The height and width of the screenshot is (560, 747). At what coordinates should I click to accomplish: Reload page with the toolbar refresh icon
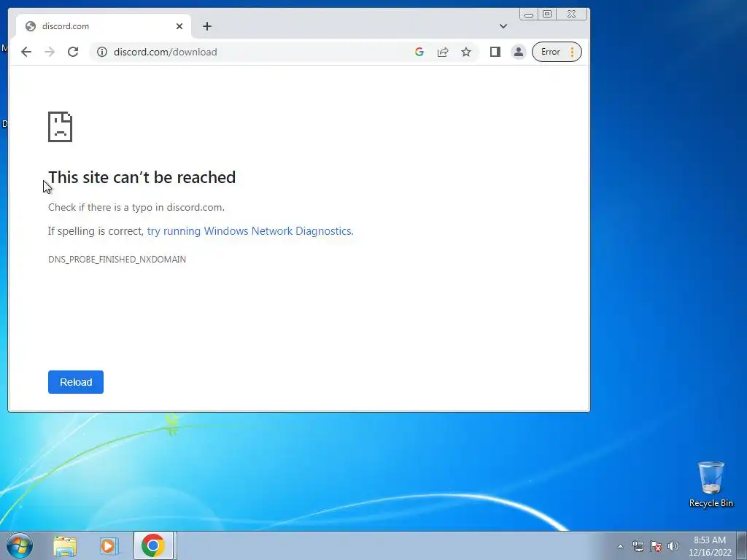coord(73,52)
